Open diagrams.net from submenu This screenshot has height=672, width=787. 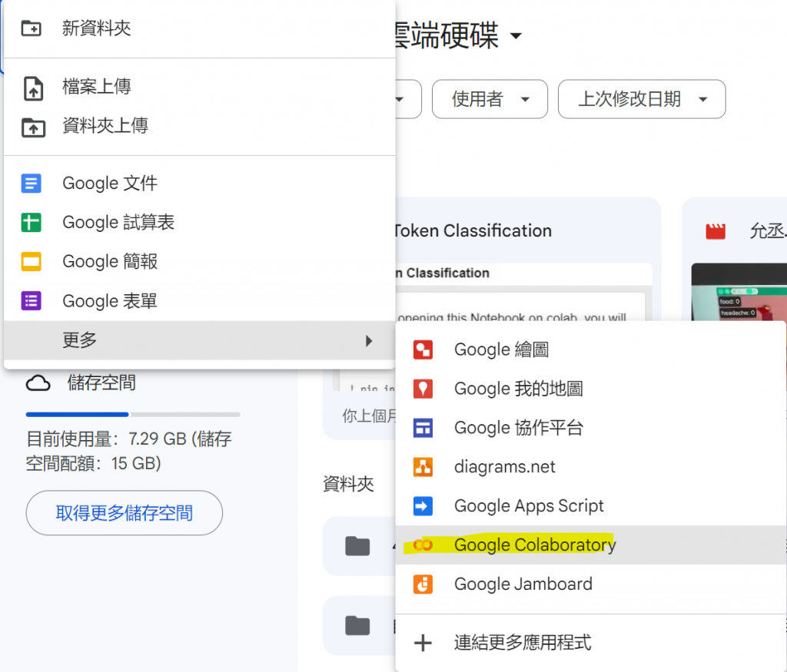(591, 467)
